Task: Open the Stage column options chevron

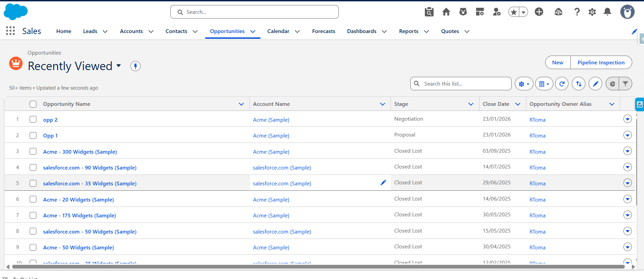Action: (471, 104)
